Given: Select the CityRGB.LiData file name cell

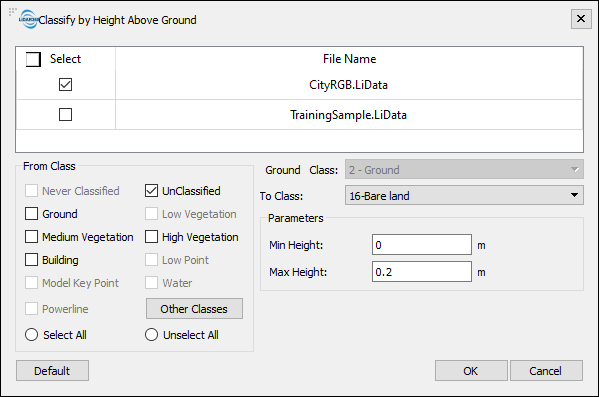Looking at the screenshot, I should 349,84.
